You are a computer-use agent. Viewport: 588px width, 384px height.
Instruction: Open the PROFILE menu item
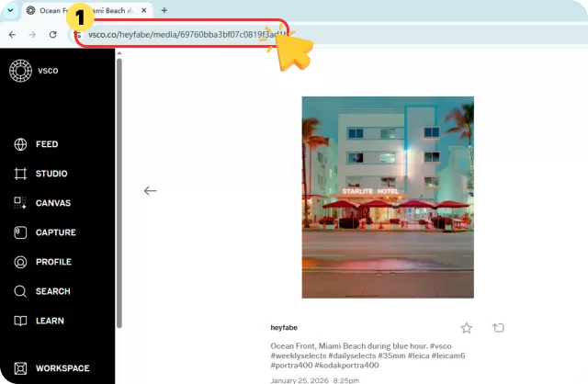coord(53,262)
